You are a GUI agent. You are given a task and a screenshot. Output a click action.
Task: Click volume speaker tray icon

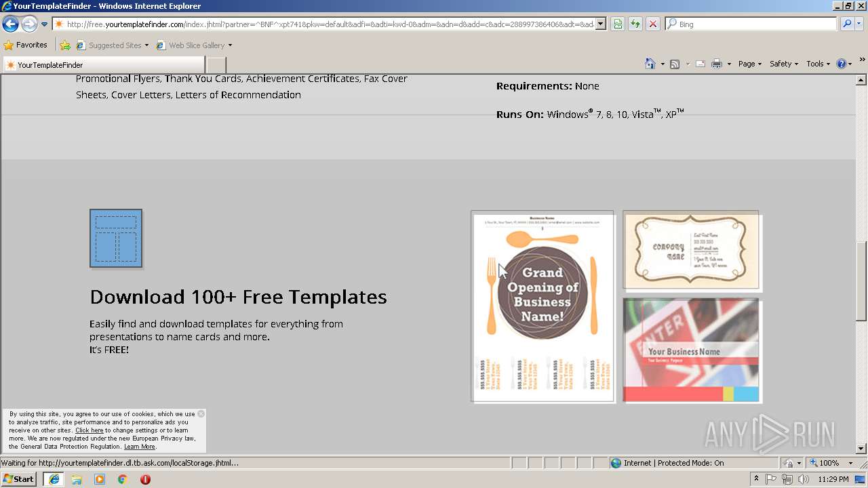point(804,479)
